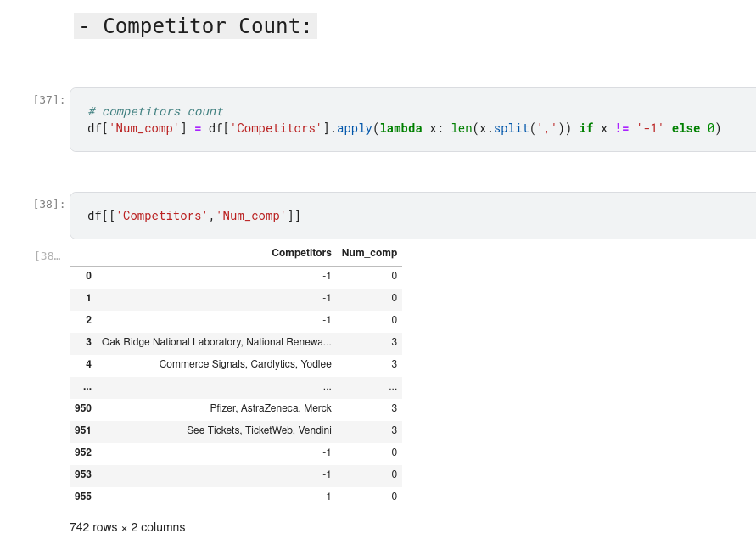Image resolution: width=756 pixels, height=539 pixels.
Task: Click the truncated output prompt beside the table
Action: pos(48,255)
